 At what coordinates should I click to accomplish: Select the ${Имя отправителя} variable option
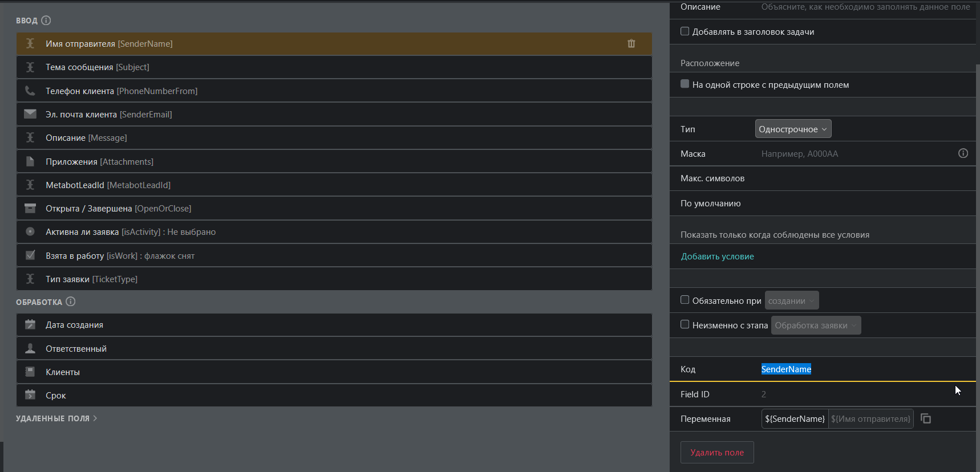coord(870,418)
